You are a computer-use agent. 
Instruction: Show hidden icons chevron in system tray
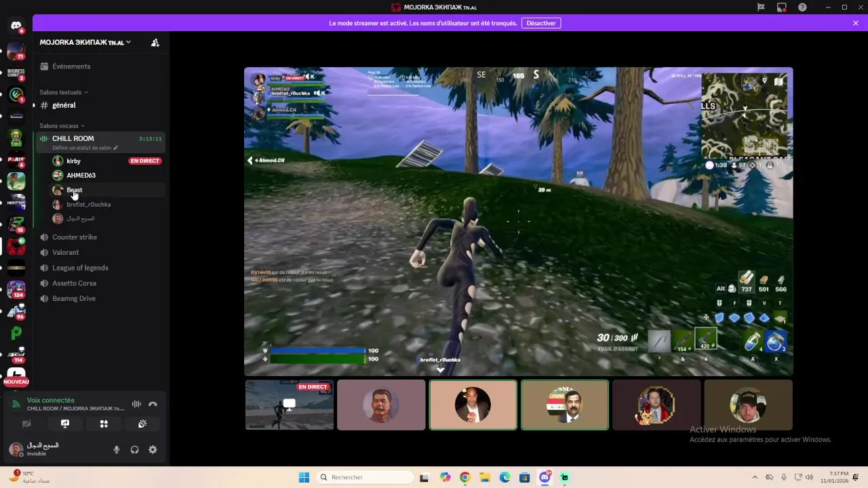[x=755, y=477]
